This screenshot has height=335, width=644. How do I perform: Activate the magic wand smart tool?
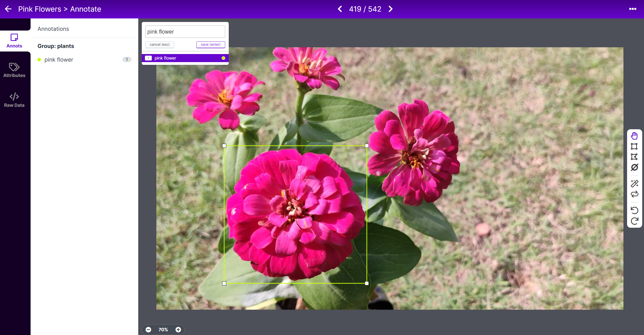tap(634, 184)
